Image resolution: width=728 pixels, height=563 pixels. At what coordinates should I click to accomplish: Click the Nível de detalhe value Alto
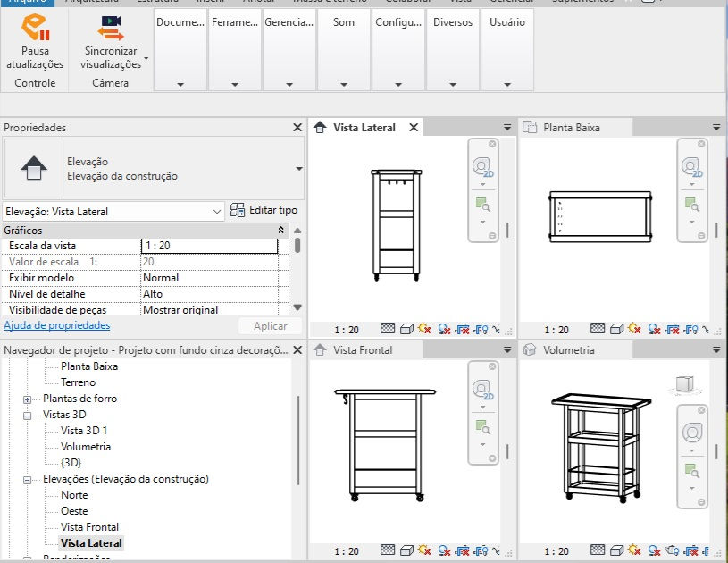coord(209,294)
